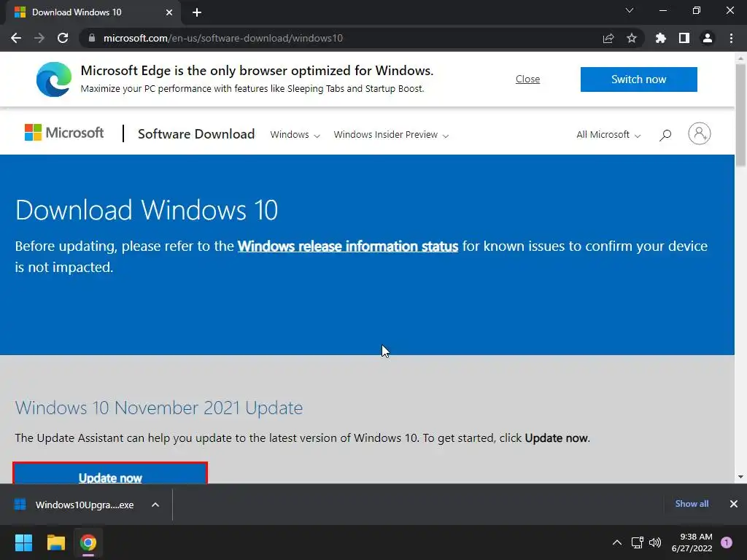Reload the page with the refresh icon

coord(63,38)
